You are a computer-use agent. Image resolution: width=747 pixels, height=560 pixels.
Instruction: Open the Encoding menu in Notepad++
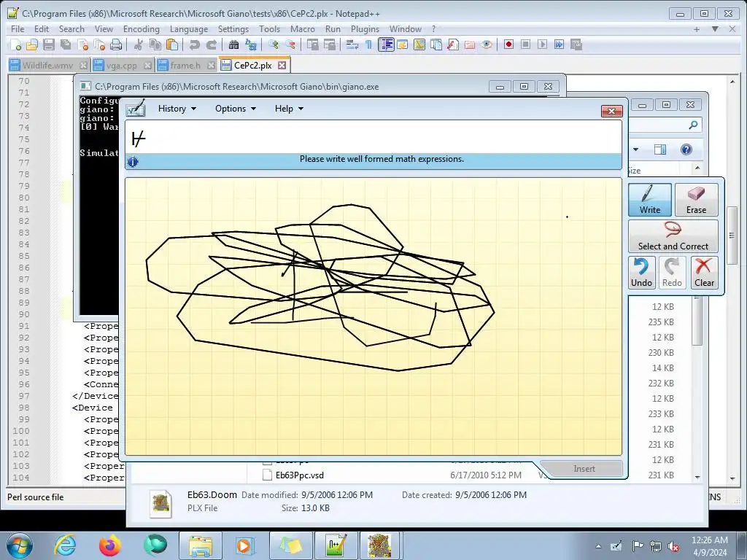point(141,29)
